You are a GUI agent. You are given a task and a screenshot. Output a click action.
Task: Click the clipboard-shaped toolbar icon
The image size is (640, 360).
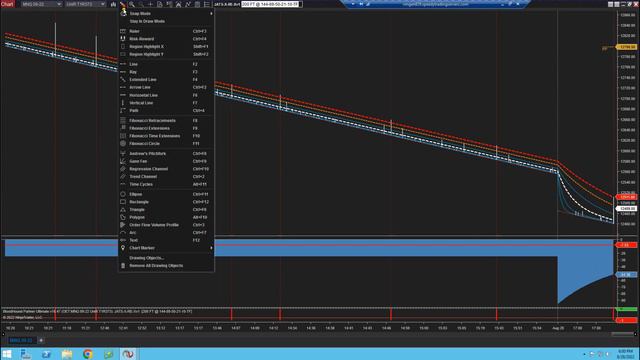pyautogui.click(x=198, y=4)
